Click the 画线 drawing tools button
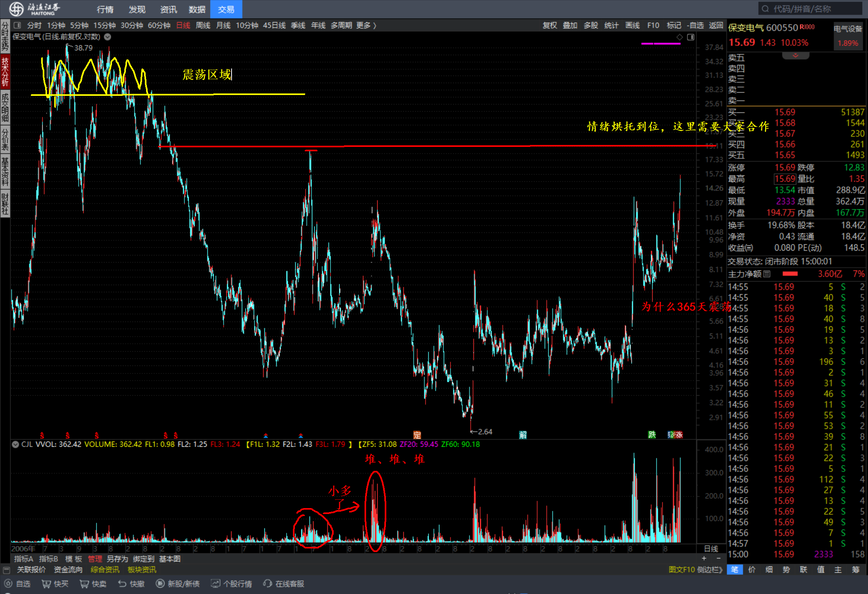 point(632,25)
